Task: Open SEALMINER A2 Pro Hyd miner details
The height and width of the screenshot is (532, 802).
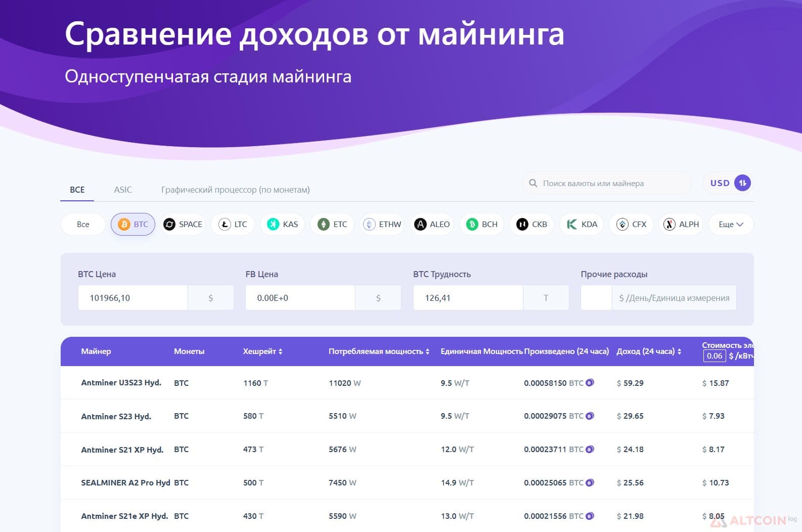Action: (x=125, y=482)
